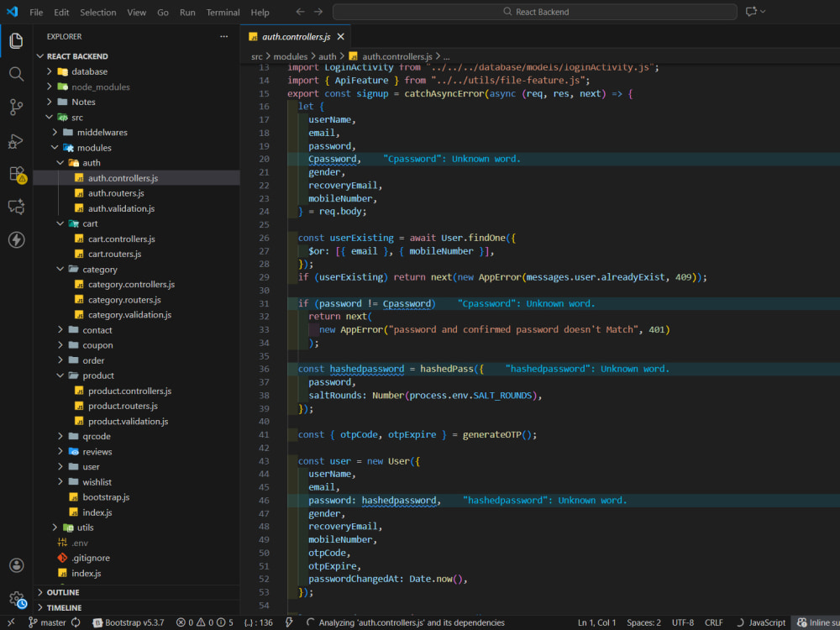Select the auth.controllers.js editor tab

pos(296,36)
